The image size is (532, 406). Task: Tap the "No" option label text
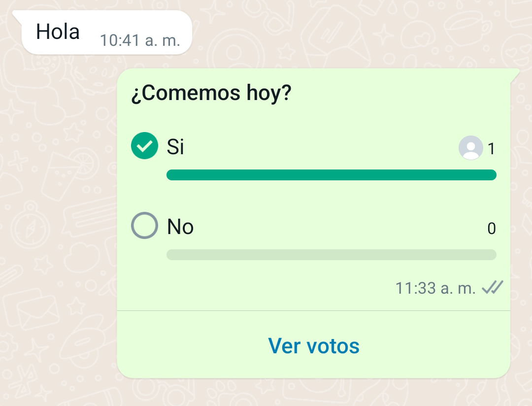click(x=180, y=227)
